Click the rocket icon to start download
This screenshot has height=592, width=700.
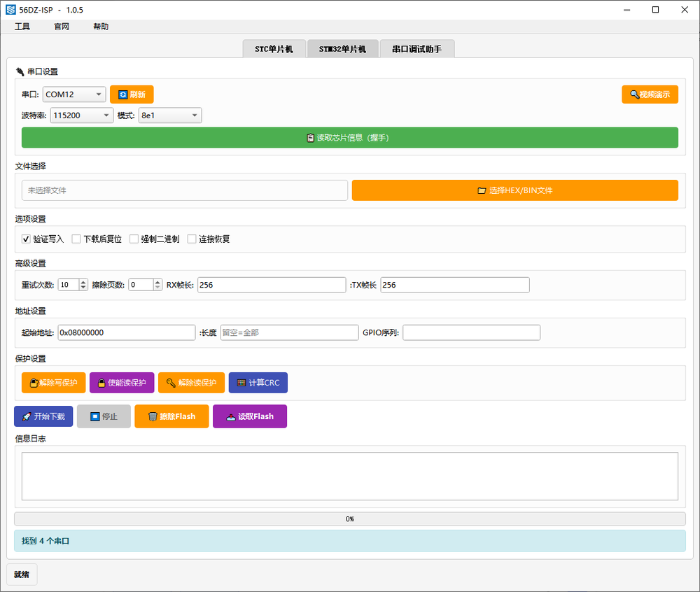[26, 416]
